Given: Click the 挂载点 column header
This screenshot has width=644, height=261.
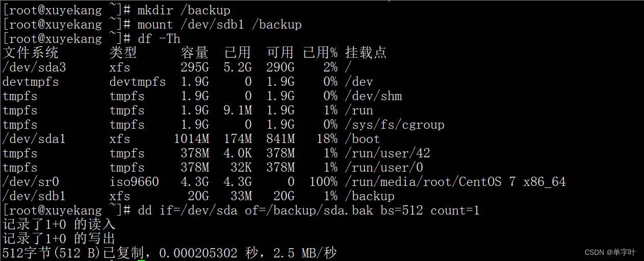Looking at the screenshot, I should click(x=366, y=53).
